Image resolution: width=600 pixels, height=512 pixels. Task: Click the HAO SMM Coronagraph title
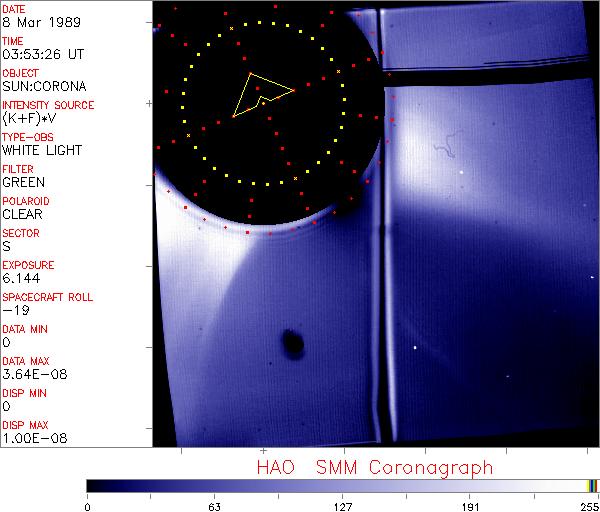coord(375,467)
